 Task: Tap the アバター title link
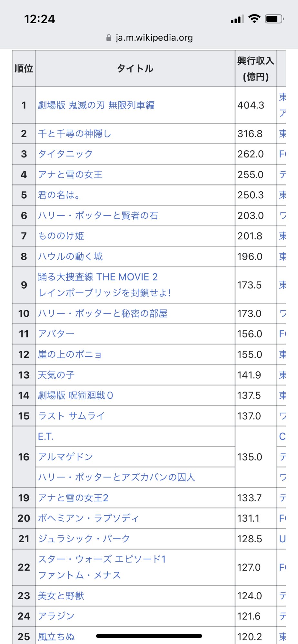click(x=56, y=334)
